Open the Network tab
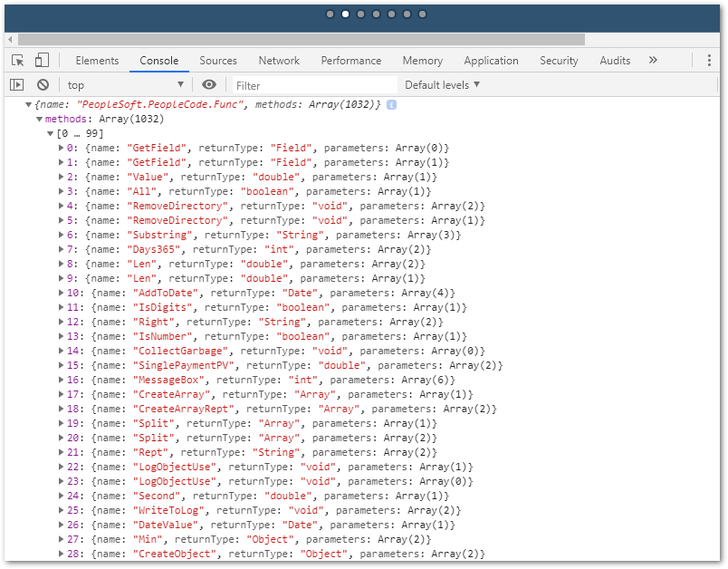 279,61
